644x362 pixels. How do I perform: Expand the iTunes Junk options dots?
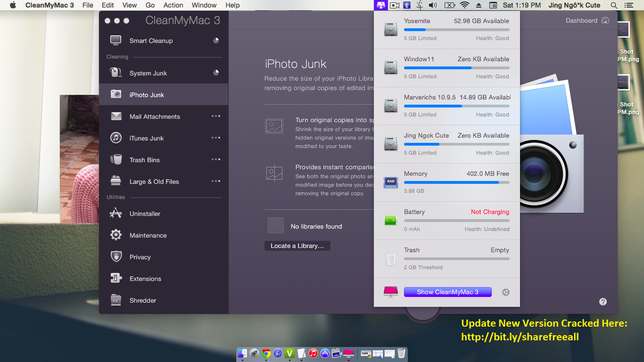(x=216, y=138)
